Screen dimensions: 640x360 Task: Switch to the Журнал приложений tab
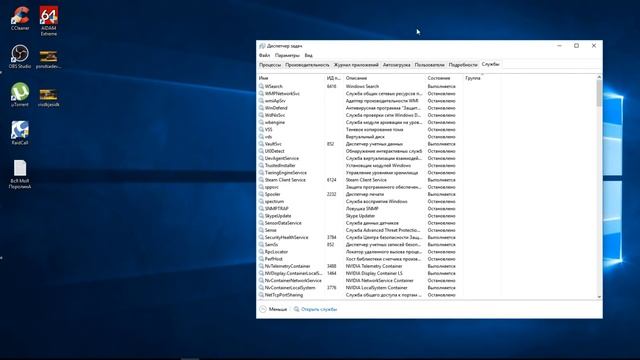pos(356,65)
